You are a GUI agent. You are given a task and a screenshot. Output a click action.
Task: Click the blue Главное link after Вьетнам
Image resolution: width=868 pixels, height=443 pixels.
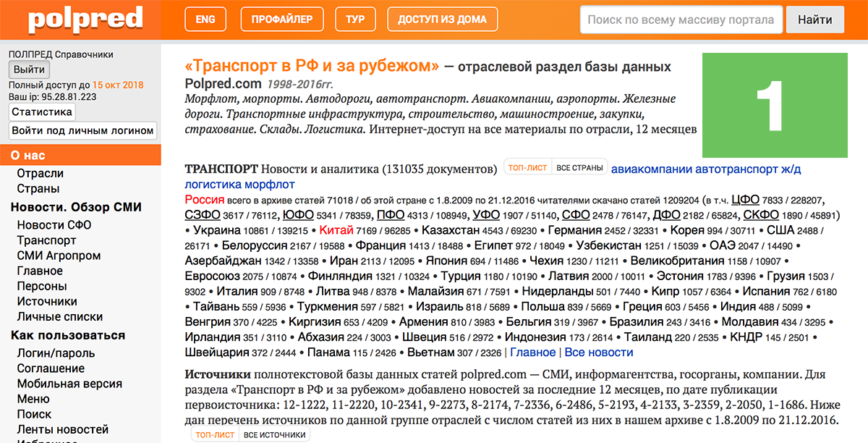tap(533, 353)
